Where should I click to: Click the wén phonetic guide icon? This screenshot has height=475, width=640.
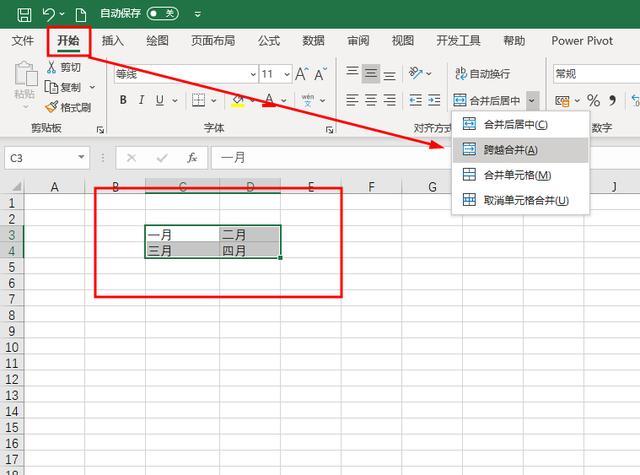point(308,100)
